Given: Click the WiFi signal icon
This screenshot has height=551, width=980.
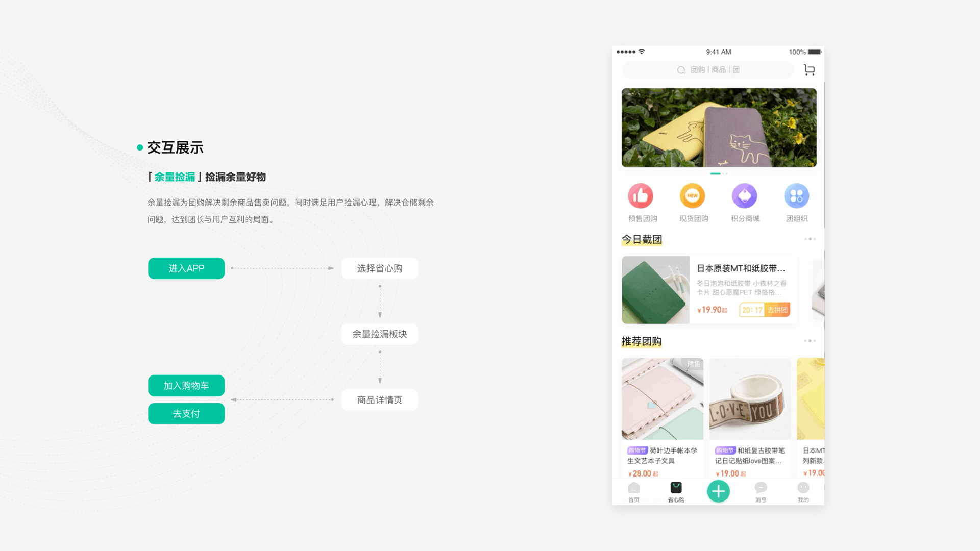Looking at the screenshot, I should [x=642, y=52].
